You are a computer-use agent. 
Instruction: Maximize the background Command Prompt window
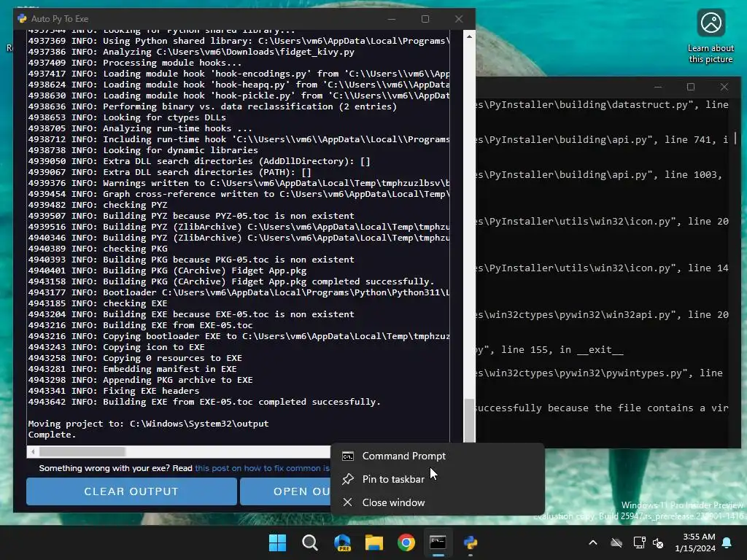click(x=691, y=87)
